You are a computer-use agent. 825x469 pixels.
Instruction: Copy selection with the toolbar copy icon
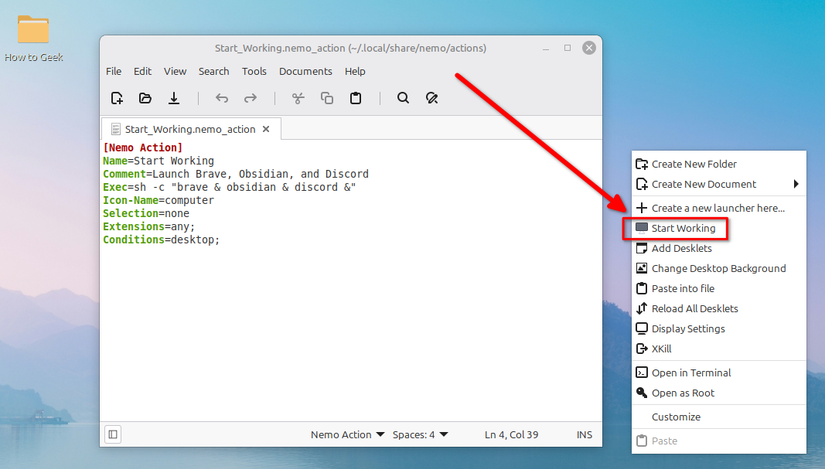tap(327, 98)
